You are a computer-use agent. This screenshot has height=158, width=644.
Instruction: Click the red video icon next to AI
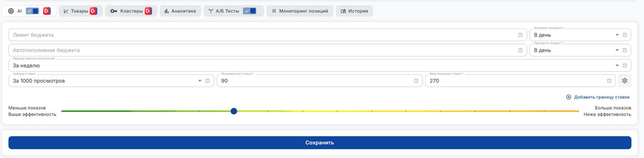point(47,11)
